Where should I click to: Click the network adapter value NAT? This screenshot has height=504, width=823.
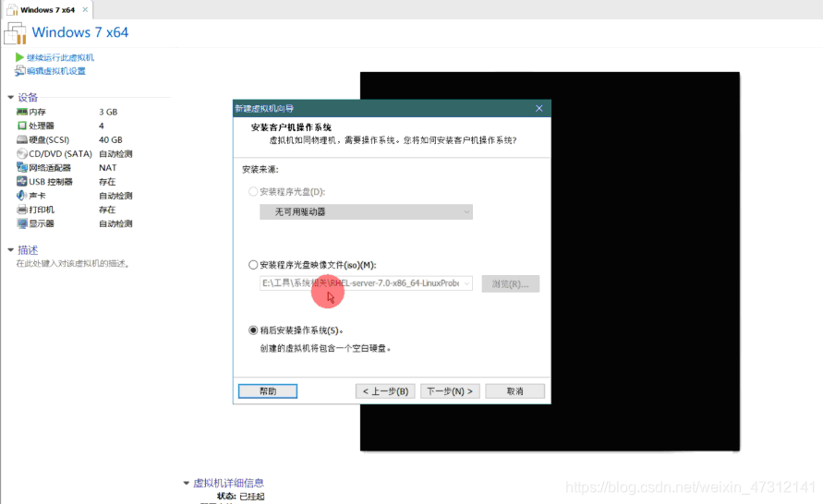[x=107, y=168]
